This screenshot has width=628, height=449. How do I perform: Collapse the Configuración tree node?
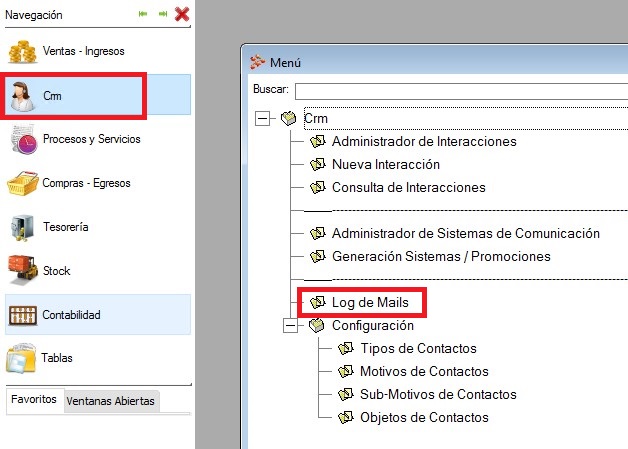point(291,325)
